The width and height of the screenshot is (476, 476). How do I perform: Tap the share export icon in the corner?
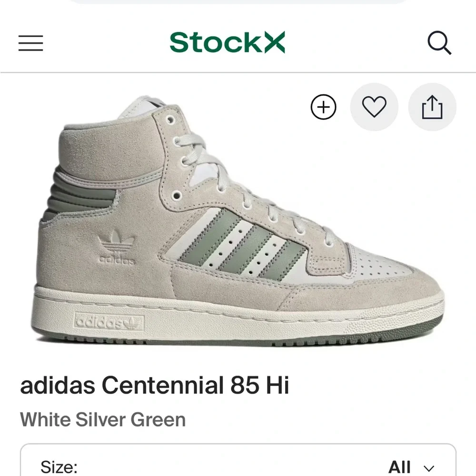point(432,107)
